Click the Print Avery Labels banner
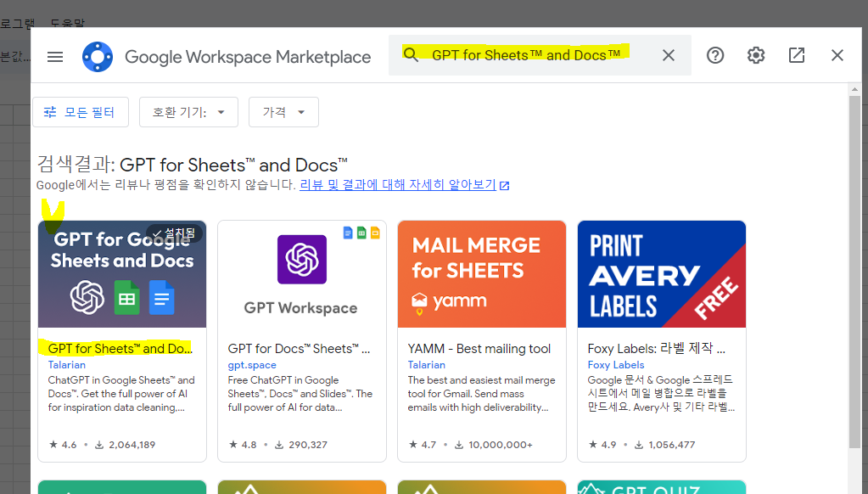868x494 pixels. coord(662,274)
